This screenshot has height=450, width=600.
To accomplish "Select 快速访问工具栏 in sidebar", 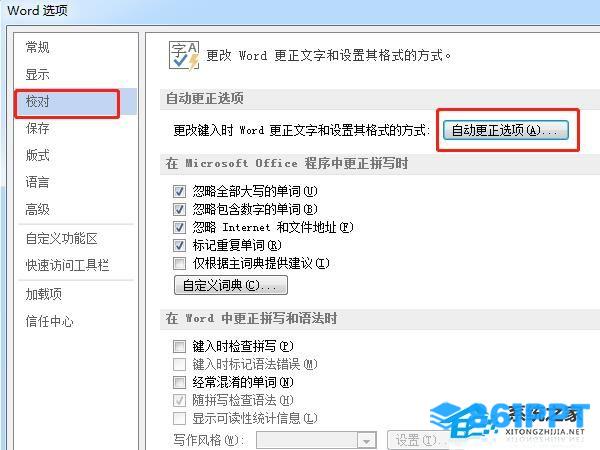I will 67,265.
